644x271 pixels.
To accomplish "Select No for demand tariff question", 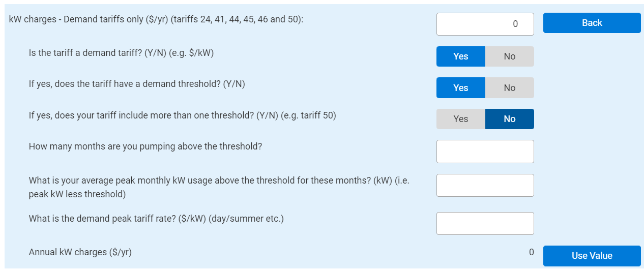I will (x=509, y=56).
